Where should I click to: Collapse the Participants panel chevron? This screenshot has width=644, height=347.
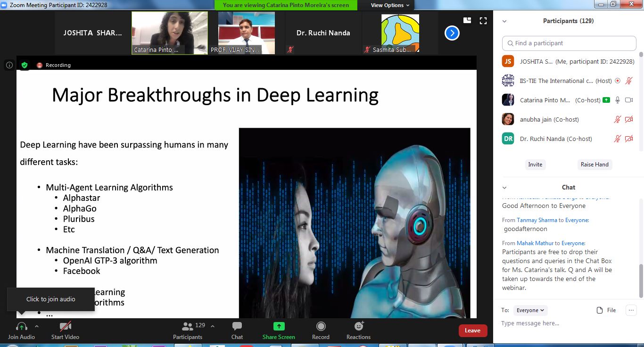point(504,21)
